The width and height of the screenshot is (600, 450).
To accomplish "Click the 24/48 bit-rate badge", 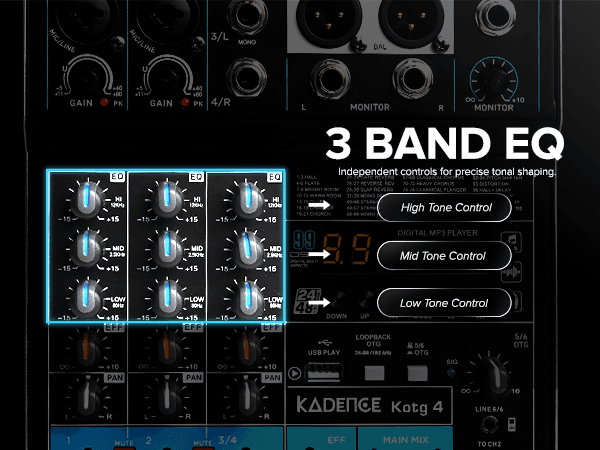I will (x=307, y=300).
